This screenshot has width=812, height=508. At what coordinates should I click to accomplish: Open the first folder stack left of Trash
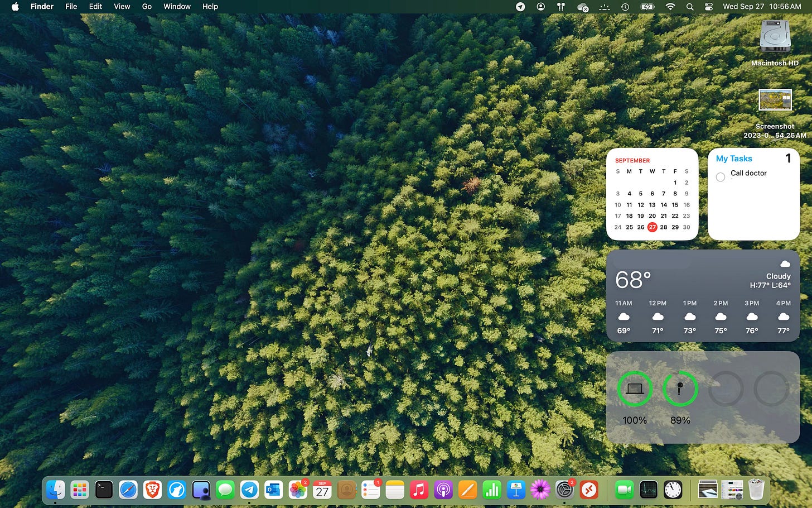[708, 490]
